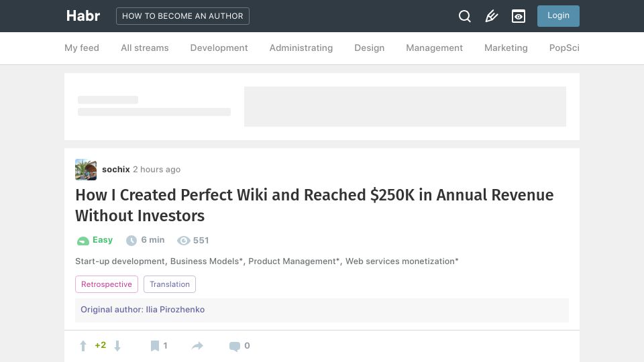Click the clock reading time icon
This screenshot has height=362, width=644.
131,241
